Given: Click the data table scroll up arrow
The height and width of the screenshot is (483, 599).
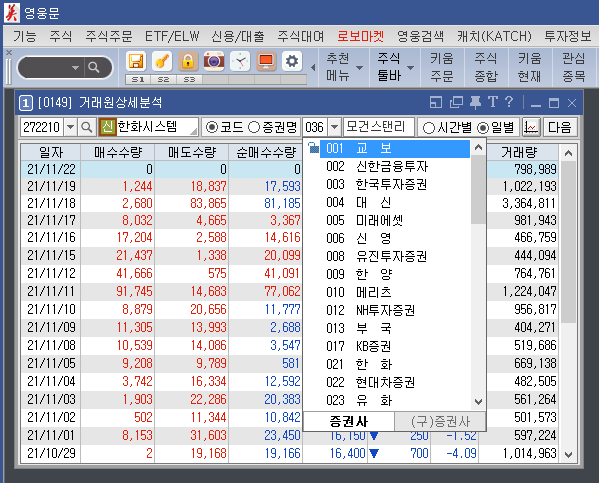Looking at the screenshot, I should tap(568, 153).
